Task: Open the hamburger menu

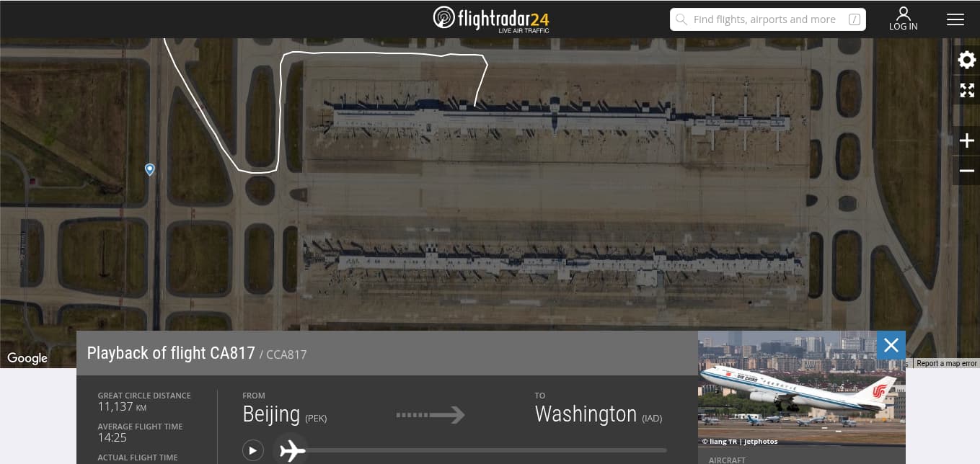Action: pyautogui.click(x=955, y=19)
